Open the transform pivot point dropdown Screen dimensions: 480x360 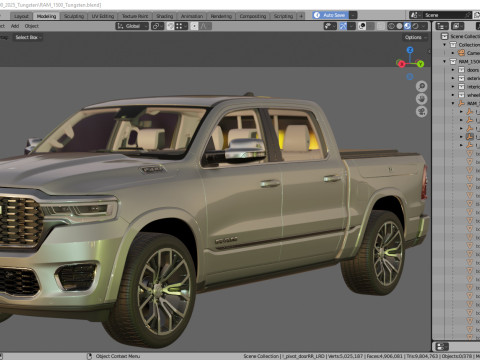tap(157, 26)
